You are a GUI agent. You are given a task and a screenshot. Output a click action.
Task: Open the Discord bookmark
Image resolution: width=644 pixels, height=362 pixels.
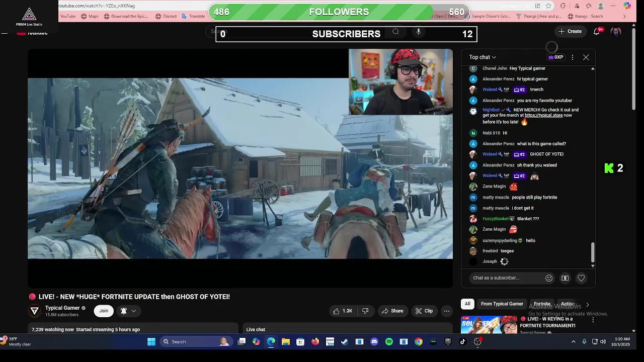(x=166, y=16)
